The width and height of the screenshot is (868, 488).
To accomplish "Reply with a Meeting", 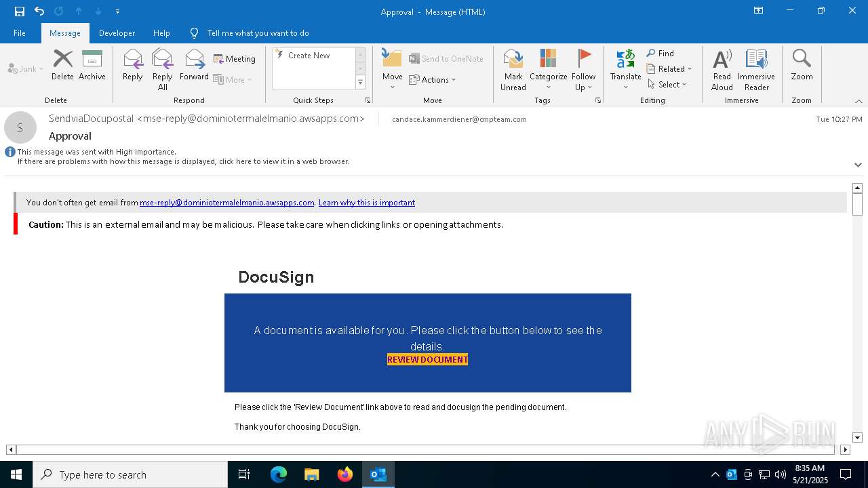I will [x=235, y=59].
